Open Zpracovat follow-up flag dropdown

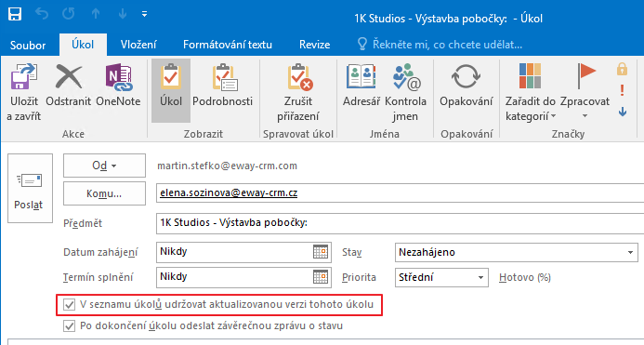tap(585, 92)
